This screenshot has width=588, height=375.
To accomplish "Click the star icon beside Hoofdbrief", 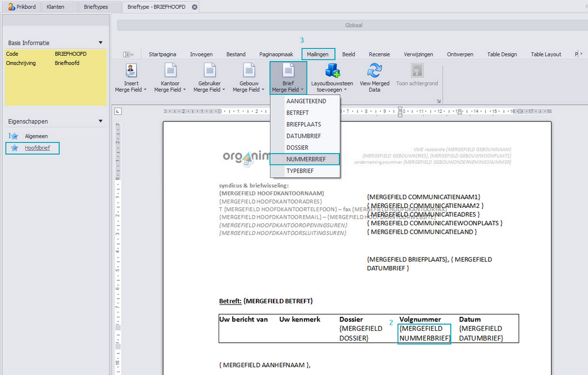I will click(15, 148).
